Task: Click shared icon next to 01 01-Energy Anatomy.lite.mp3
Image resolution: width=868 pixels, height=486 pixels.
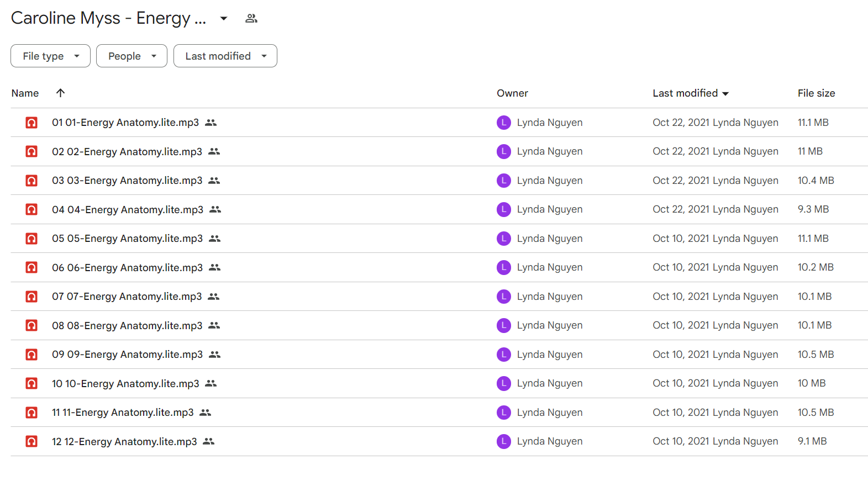Action: [x=211, y=123]
